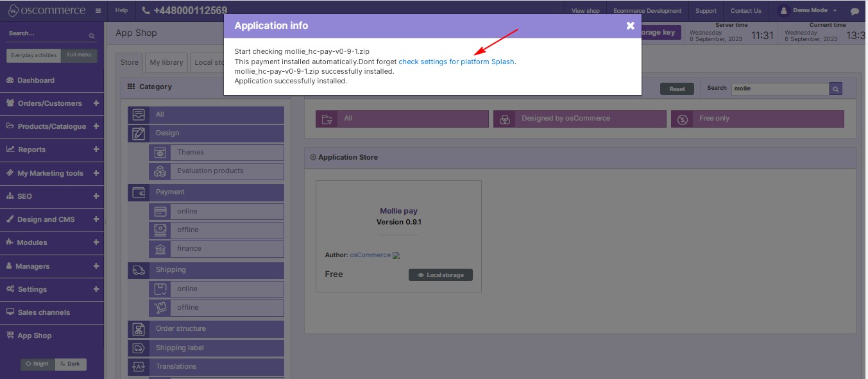This screenshot has width=868, height=379.
Task: Toggle the Free only filter
Action: (758, 119)
